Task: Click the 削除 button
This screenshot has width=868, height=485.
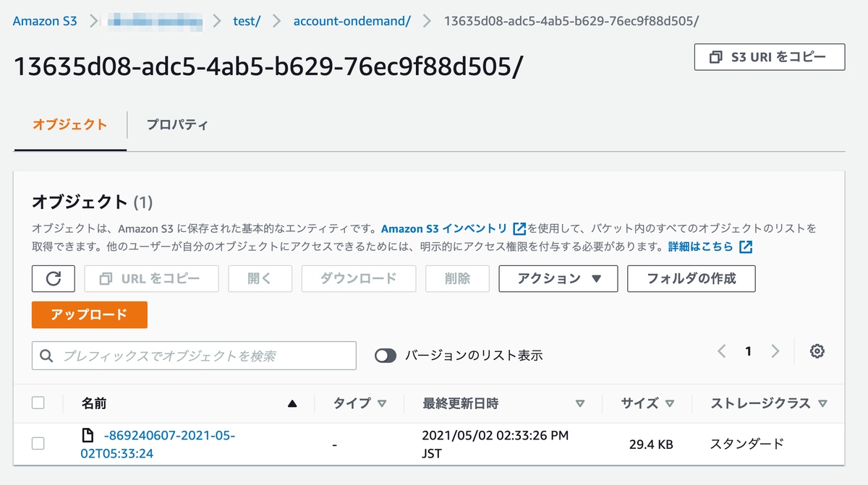Action: (x=458, y=278)
